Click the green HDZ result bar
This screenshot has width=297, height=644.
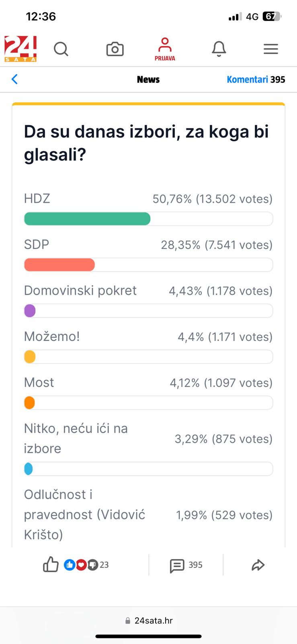click(87, 219)
